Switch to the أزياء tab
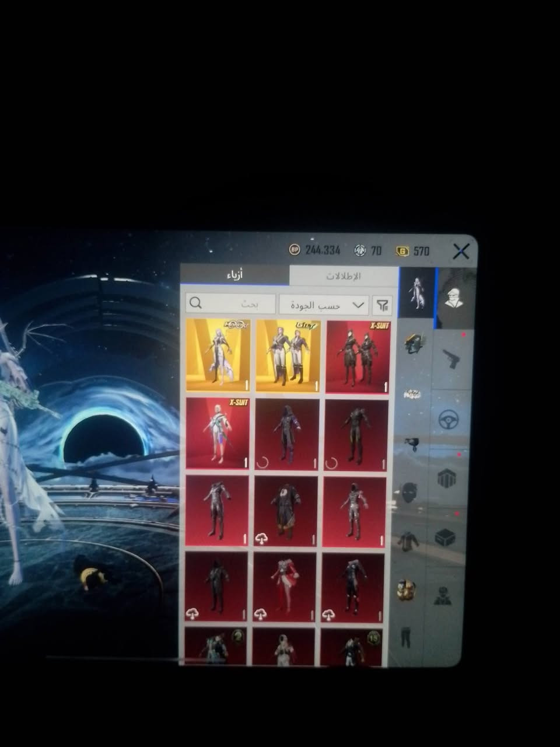Viewport: 560px width, 747px height. click(x=235, y=275)
